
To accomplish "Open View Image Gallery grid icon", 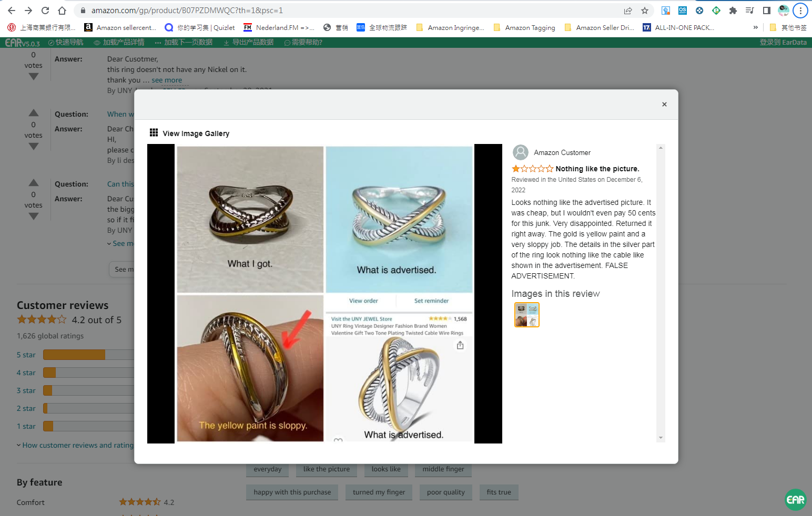I will (154, 133).
